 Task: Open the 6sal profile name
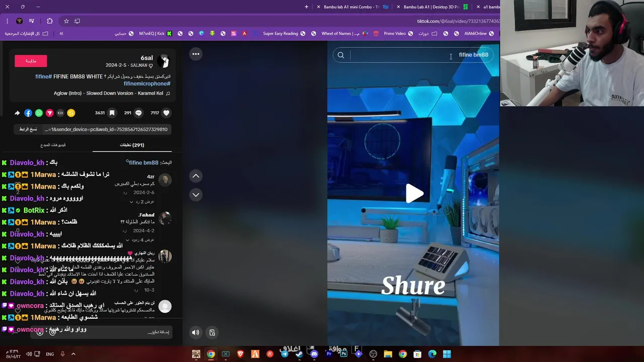pos(146,58)
